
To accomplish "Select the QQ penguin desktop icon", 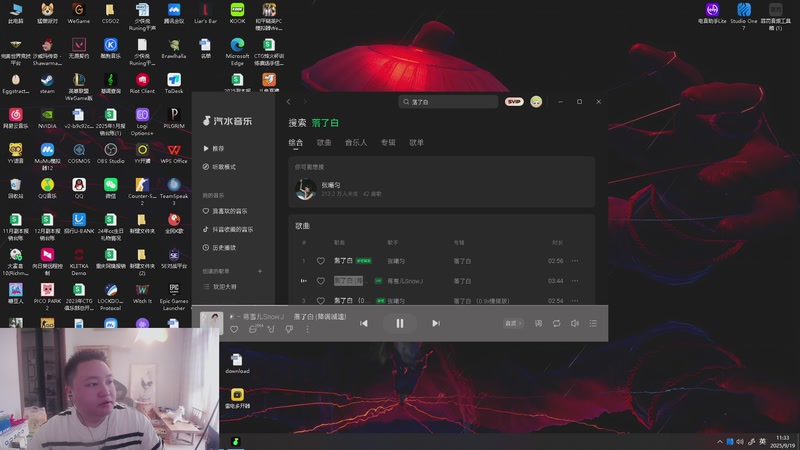I will click(79, 188).
